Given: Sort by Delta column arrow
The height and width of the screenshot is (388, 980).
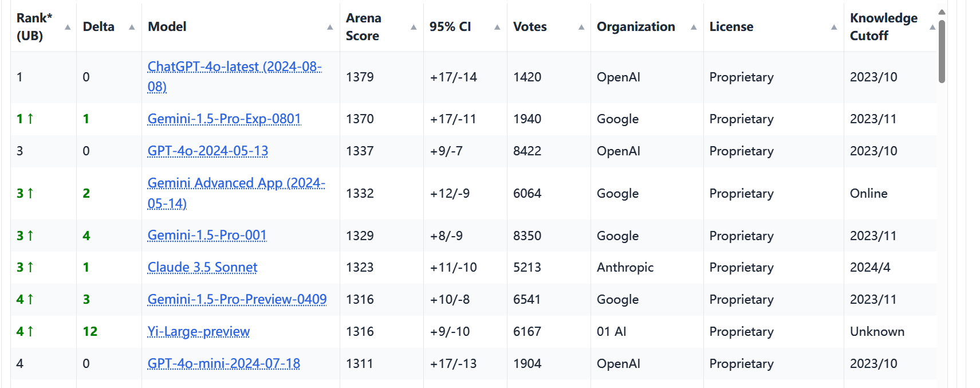Looking at the screenshot, I should click(132, 28).
